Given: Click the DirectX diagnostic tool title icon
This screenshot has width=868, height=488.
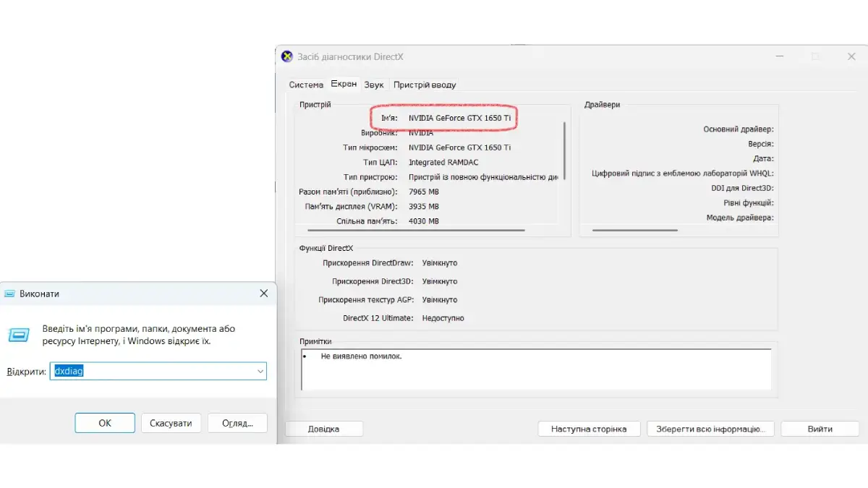Looking at the screenshot, I should pyautogui.click(x=287, y=56).
